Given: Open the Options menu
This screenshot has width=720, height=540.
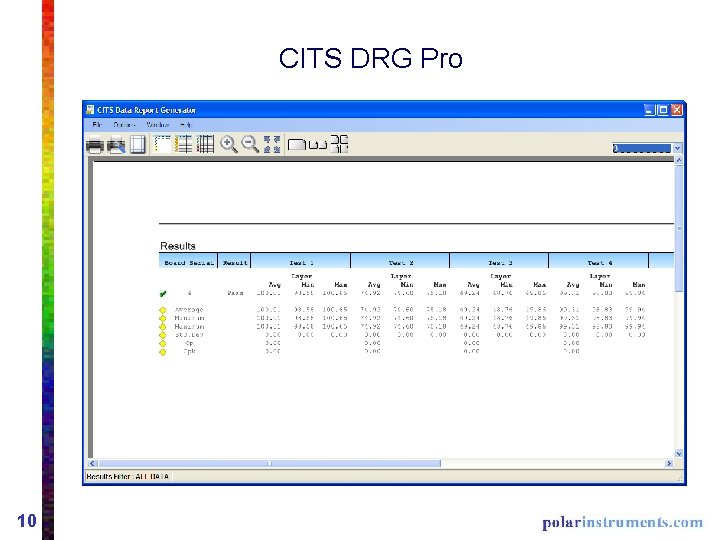Looking at the screenshot, I should click(124, 124).
